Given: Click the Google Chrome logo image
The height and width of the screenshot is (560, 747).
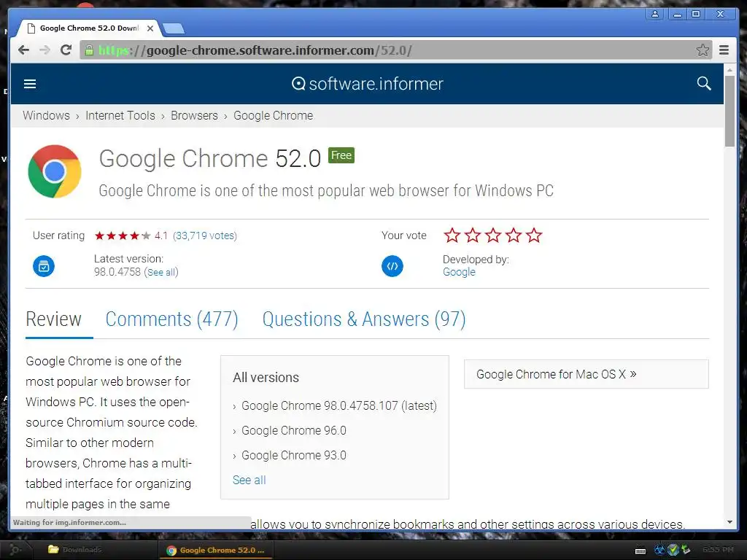Looking at the screenshot, I should click(54, 171).
